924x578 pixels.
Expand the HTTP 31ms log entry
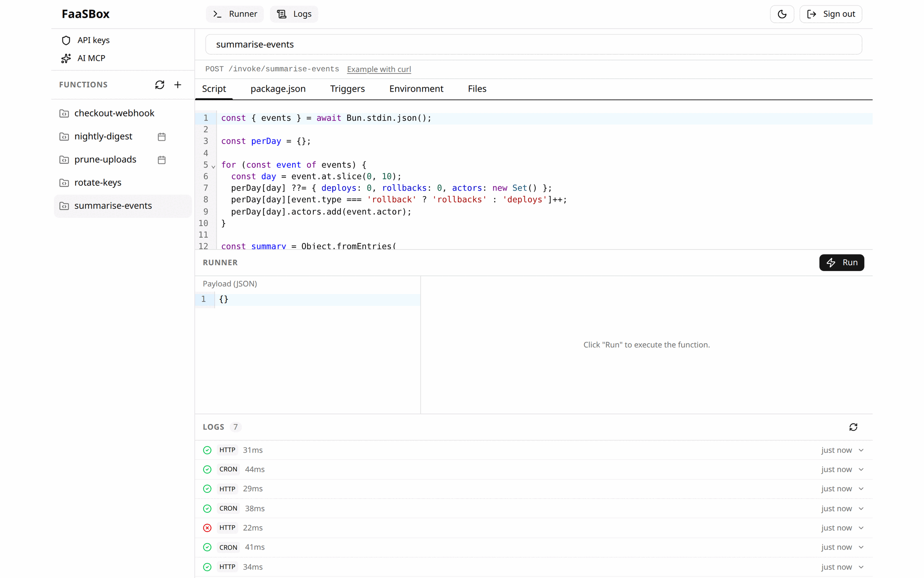pyautogui.click(x=534, y=450)
